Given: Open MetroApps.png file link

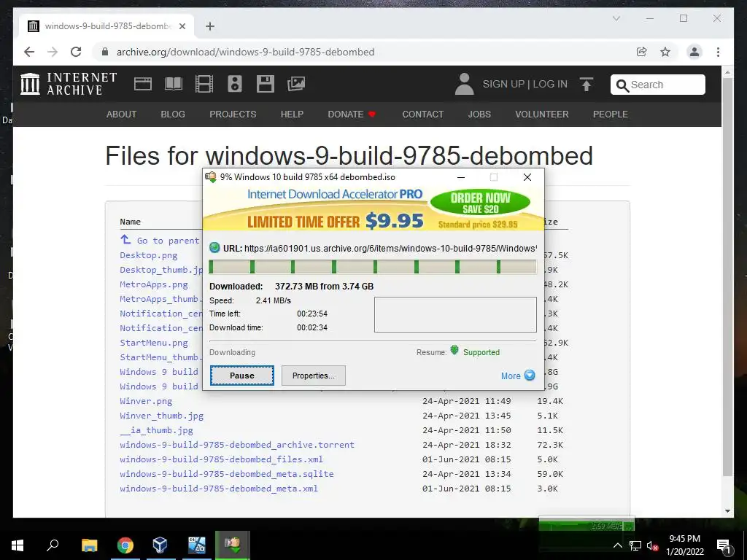Looking at the screenshot, I should [x=154, y=284].
